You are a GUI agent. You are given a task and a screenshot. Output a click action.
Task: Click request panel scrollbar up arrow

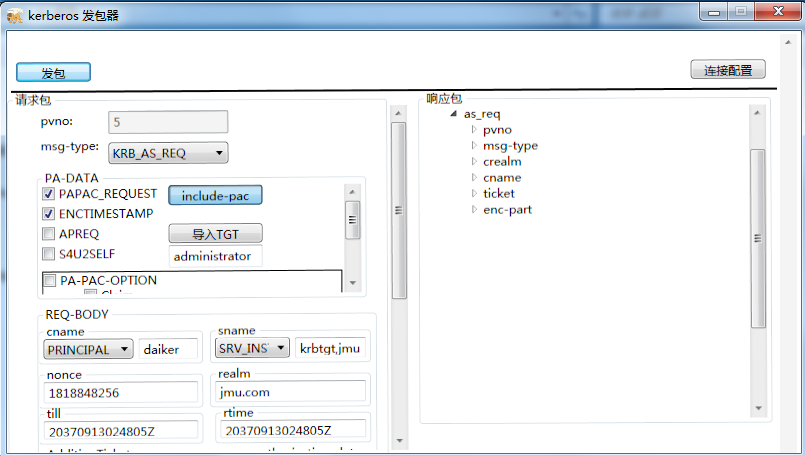coord(399,113)
